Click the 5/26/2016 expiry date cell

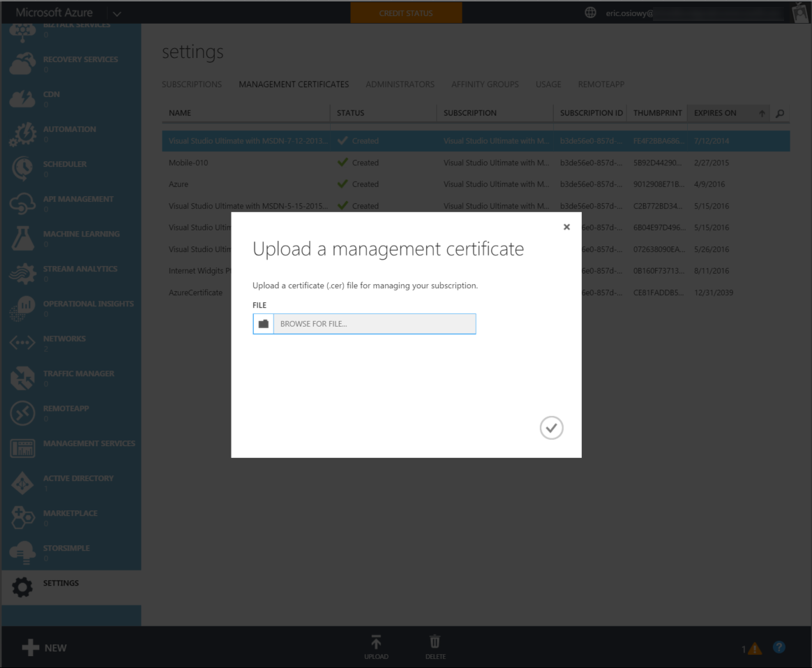click(712, 249)
